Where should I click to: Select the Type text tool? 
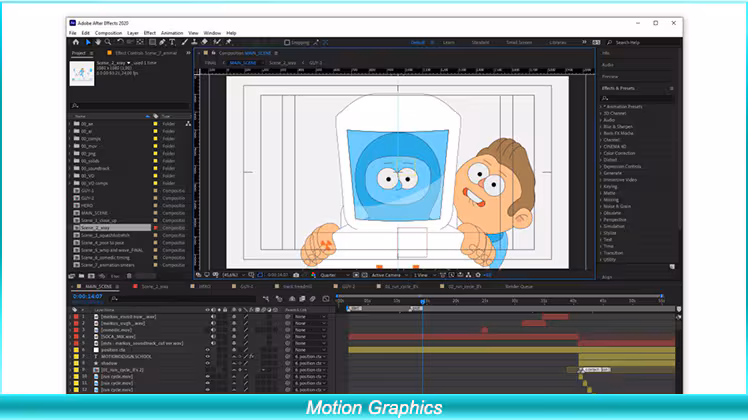click(x=172, y=42)
